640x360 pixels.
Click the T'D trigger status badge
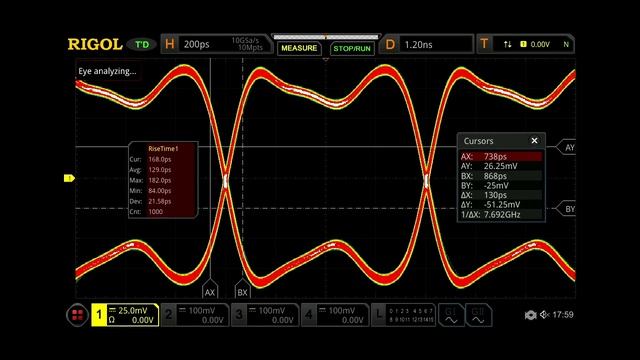142,44
